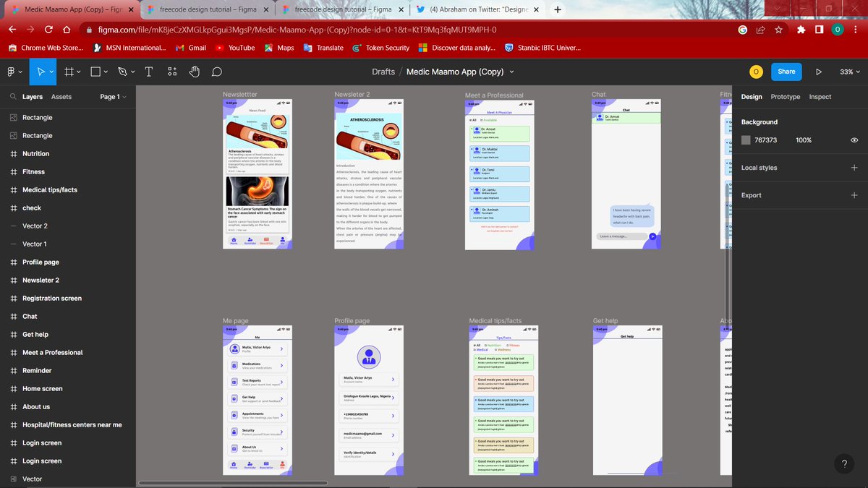This screenshot has width=868, height=488.
Task: Select the Pen tool
Action: [x=122, y=72]
